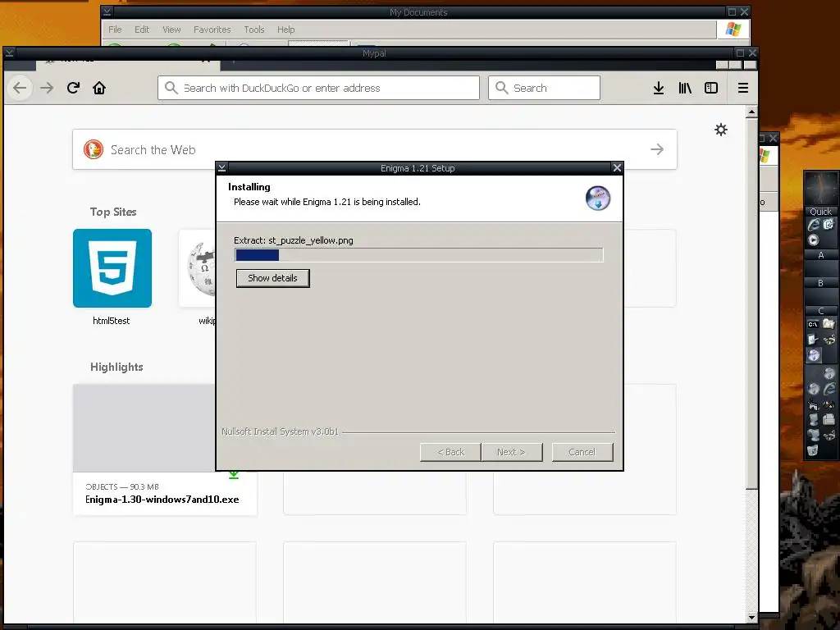Open the home page in Mypal
The image size is (840, 630).
click(99, 88)
